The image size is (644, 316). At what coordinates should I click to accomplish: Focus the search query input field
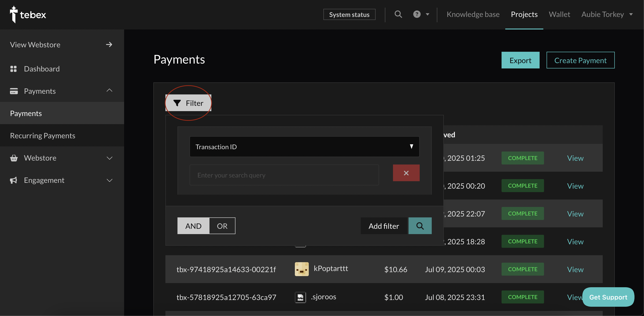coord(284,175)
